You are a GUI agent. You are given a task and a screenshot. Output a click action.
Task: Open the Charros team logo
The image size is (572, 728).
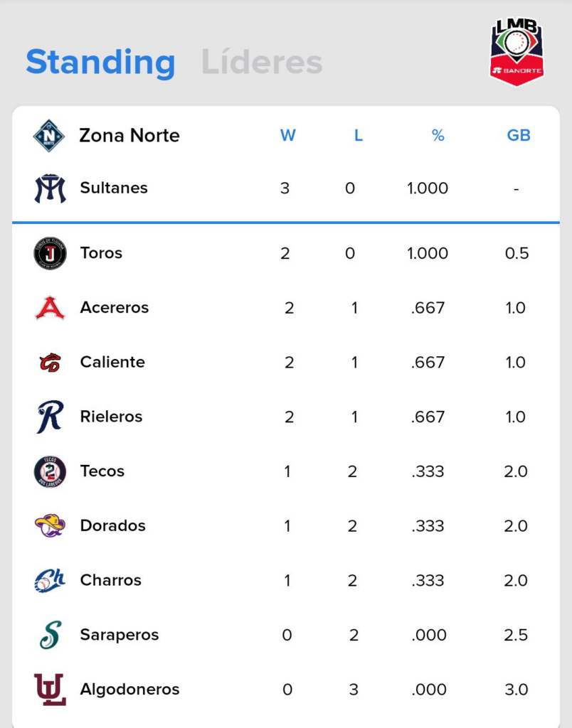click(x=50, y=580)
